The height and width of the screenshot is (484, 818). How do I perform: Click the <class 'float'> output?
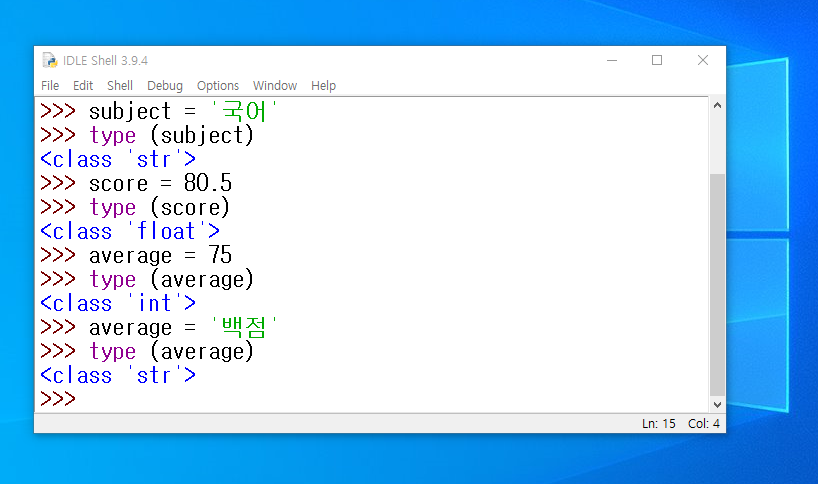pos(130,231)
